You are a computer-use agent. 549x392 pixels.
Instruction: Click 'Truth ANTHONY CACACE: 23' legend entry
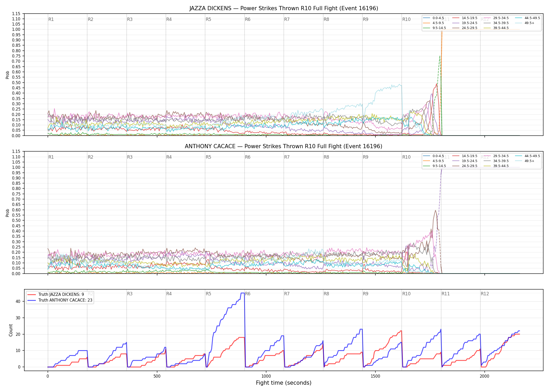[60, 300]
